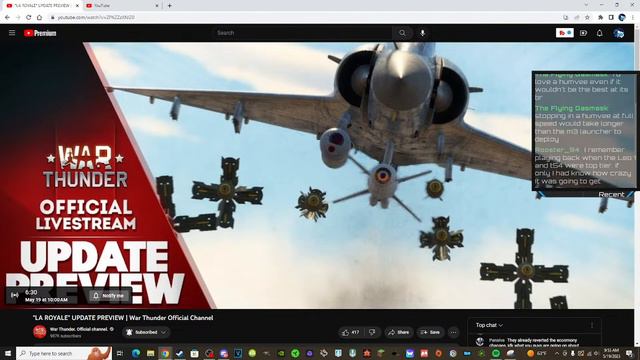
Task: Open the Chrome profile avatar
Action: pos(622,18)
